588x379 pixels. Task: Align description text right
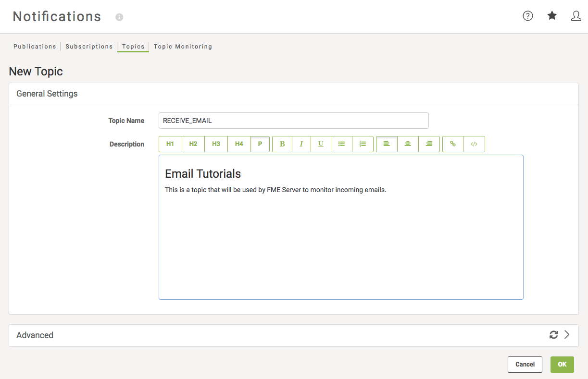pyautogui.click(x=429, y=144)
